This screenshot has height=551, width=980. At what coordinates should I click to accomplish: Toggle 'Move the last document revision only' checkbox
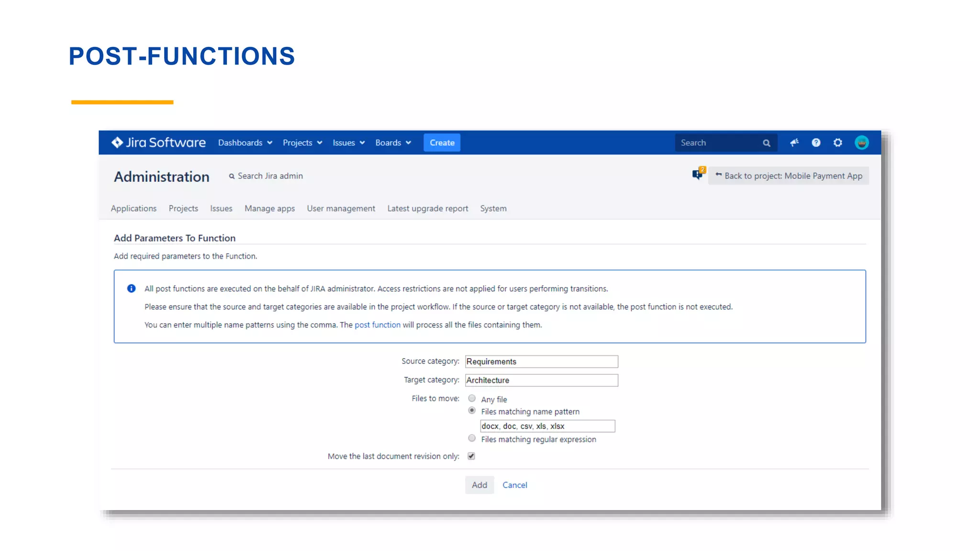[x=471, y=456]
